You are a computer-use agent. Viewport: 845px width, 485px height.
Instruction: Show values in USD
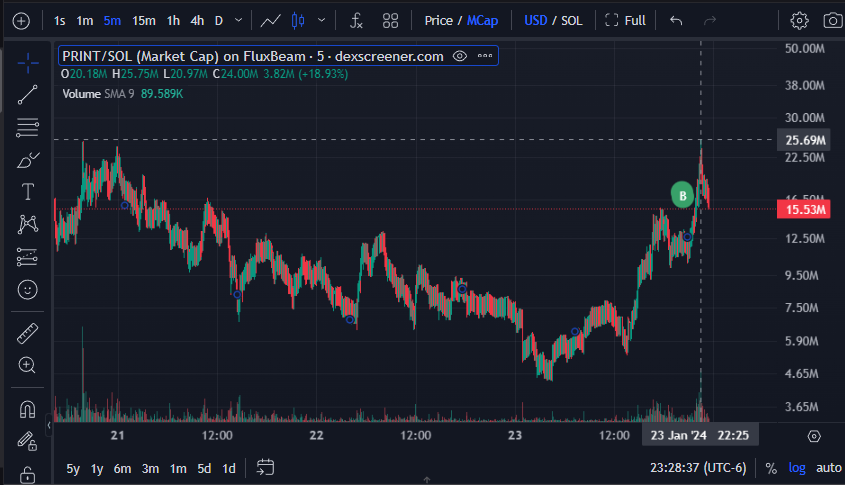click(536, 21)
